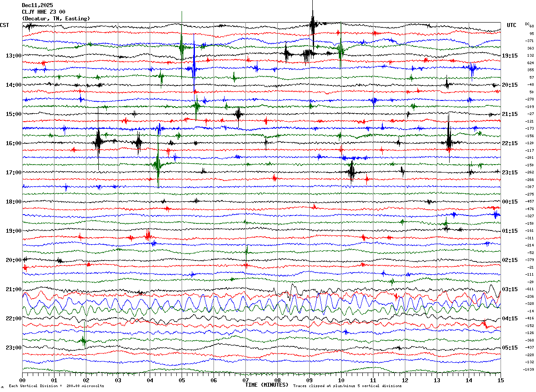Click the Traces clipped at plus/minus 5 divisions note
Image resolution: width=536 pixels, height=392 pixels.
tap(347, 386)
